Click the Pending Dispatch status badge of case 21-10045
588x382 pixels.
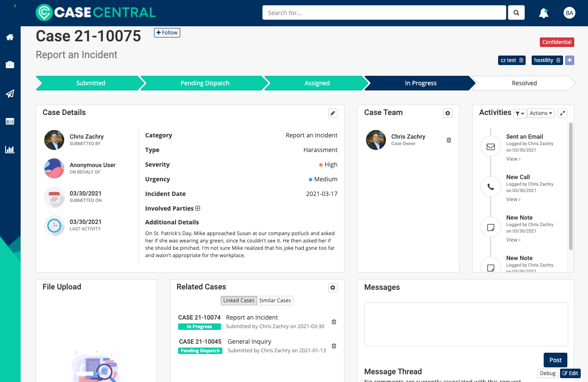[x=200, y=351]
